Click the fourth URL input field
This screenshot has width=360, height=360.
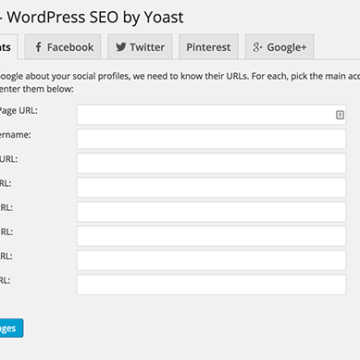tap(211, 187)
